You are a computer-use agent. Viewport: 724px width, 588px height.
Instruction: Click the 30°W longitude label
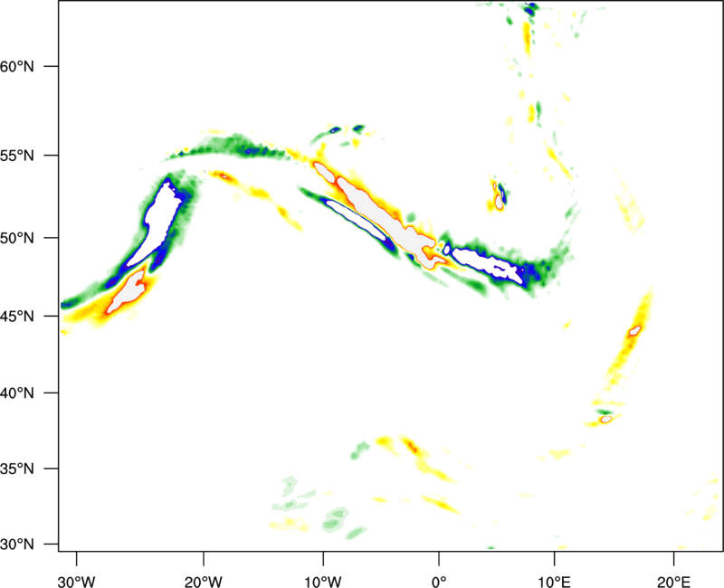tap(77, 582)
